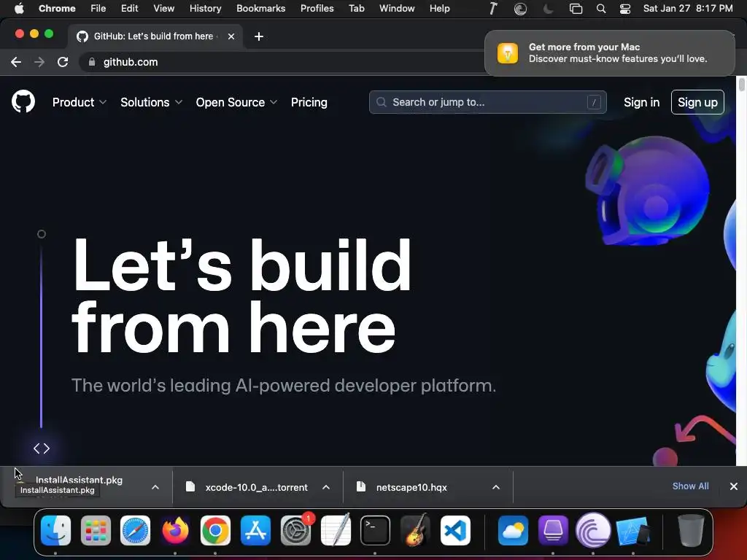Close the GitHub tab
The height and width of the screenshot is (560, 747).
click(231, 36)
